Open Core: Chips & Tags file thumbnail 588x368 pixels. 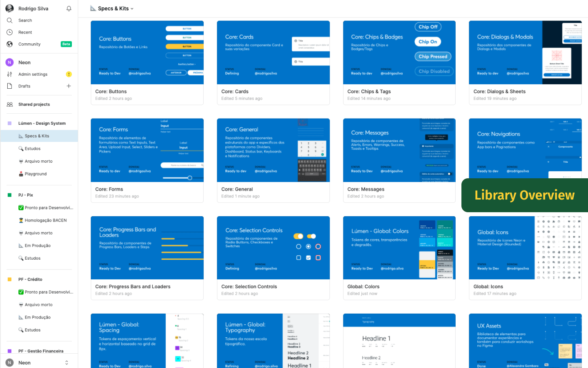tap(399, 53)
